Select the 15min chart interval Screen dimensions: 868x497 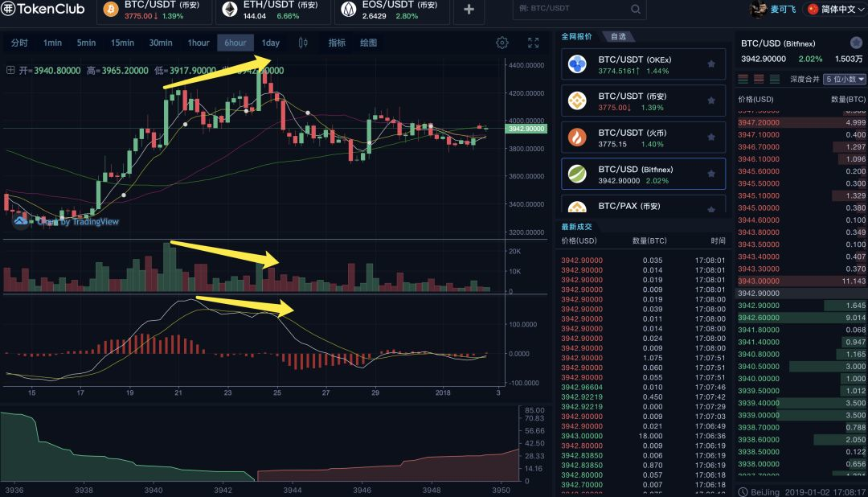click(x=122, y=43)
